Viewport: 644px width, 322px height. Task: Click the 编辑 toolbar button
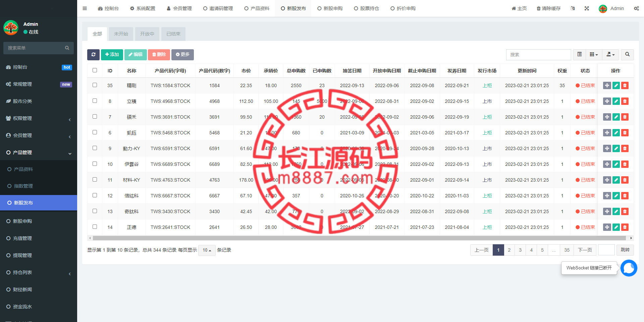(136, 55)
